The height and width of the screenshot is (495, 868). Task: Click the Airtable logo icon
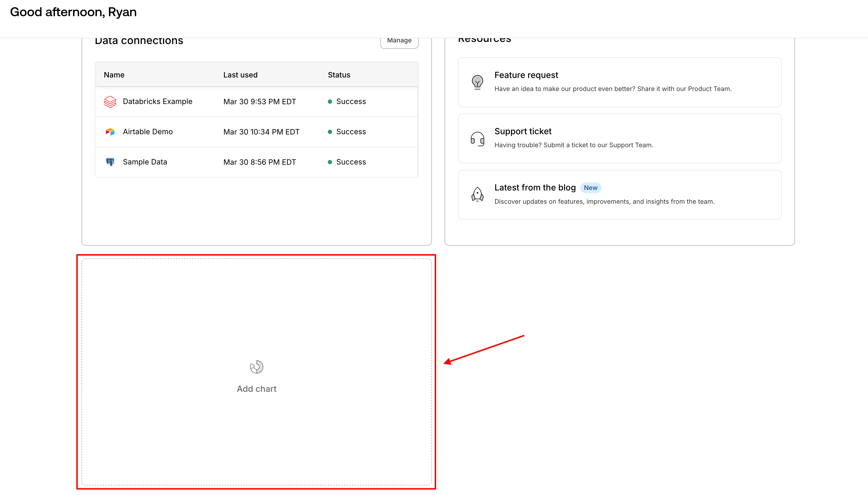tap(110, 132)
